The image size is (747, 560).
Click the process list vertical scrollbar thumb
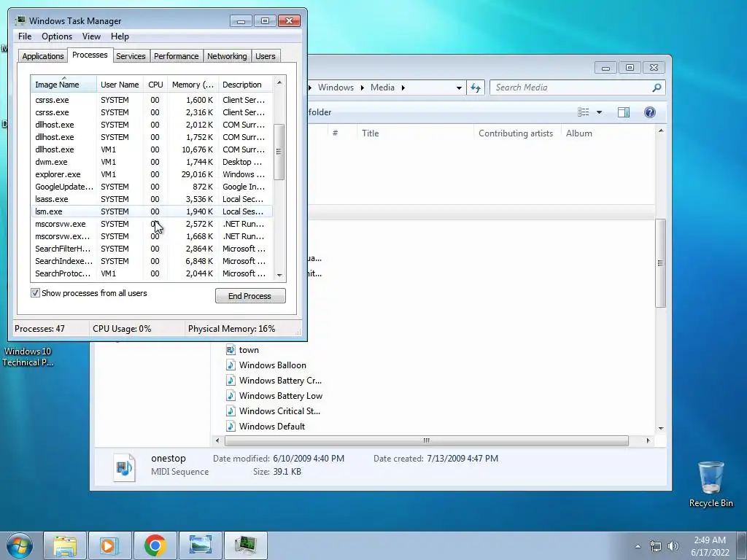(279, 152)
